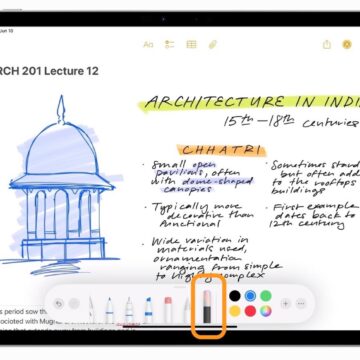Select the pink-and-black drawing tool
Viewport: 360px width, 360px height.
[207, 307]
